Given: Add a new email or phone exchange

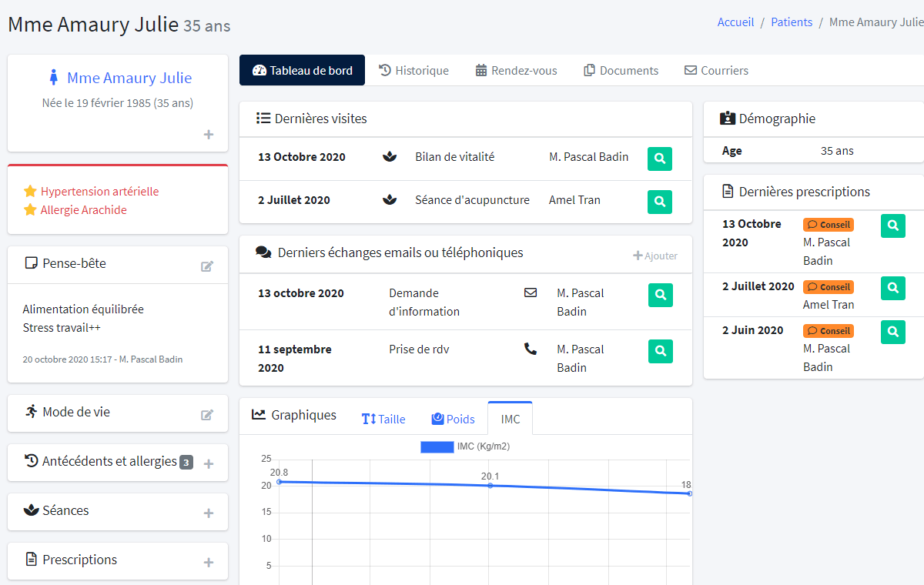Looking at the screenshot, I should 655,256.
